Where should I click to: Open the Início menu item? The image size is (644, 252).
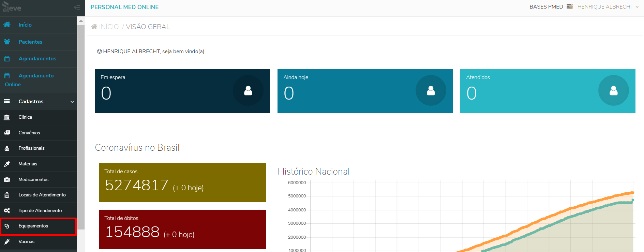click(38, 25)
